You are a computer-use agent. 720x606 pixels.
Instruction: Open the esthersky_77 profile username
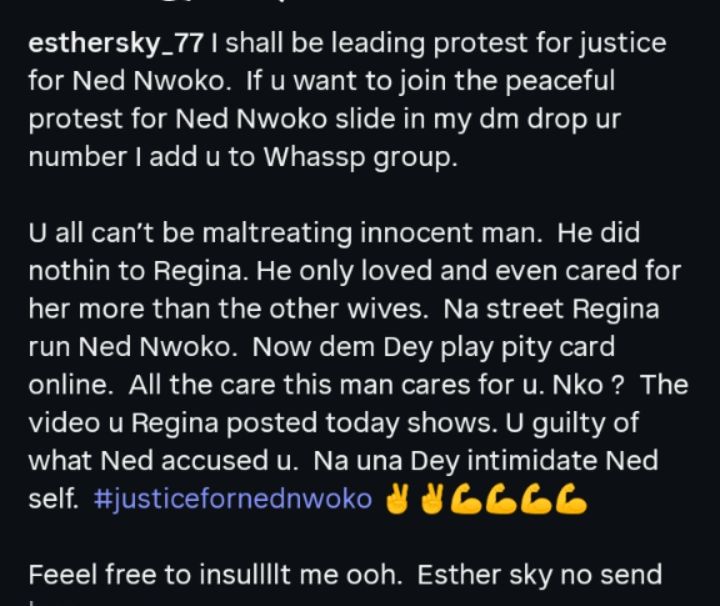tap(115, 45)
